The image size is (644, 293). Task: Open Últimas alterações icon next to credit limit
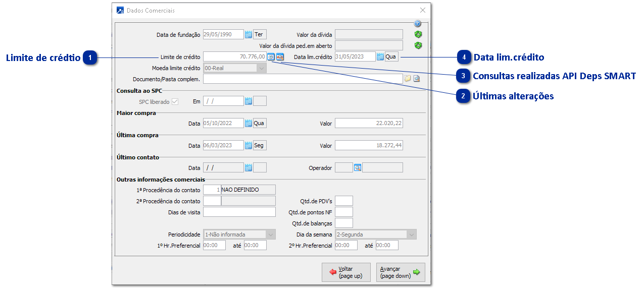[x=271, y=57]
